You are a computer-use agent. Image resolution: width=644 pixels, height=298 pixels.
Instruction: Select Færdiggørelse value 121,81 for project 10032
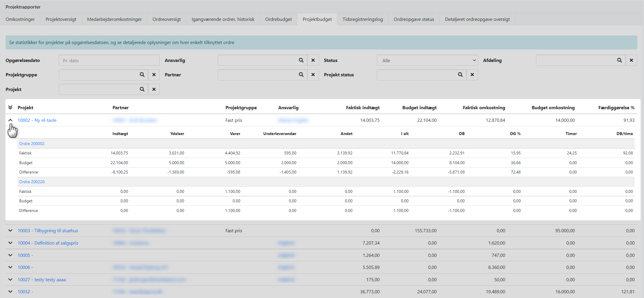(x=628, y=292)
